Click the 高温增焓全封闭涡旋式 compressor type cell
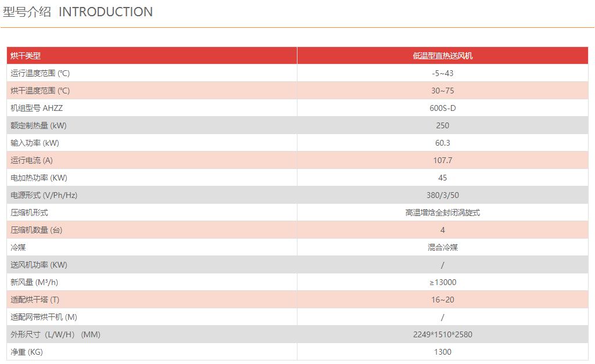The width and height of the screenshot is (595, 364). click(x=442, y=212)
